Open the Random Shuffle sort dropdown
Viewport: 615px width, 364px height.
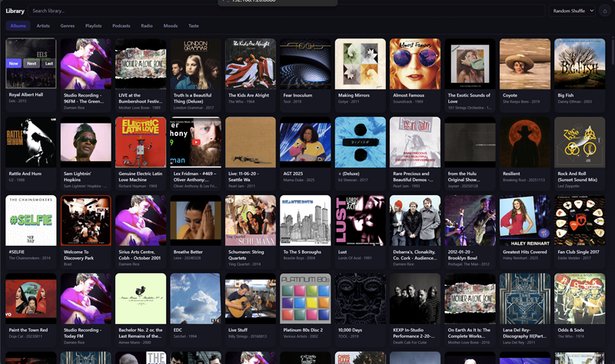point(572,11)
